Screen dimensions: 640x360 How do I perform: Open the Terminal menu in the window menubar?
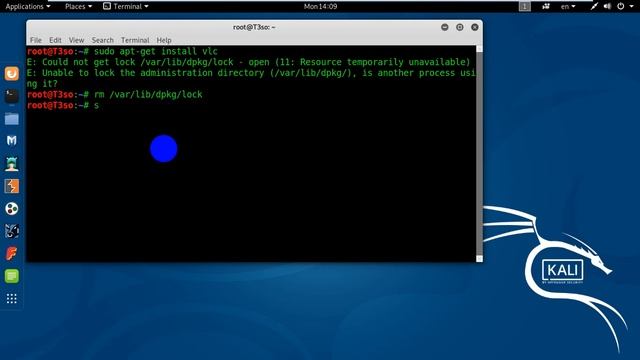[x=135, y=40]
